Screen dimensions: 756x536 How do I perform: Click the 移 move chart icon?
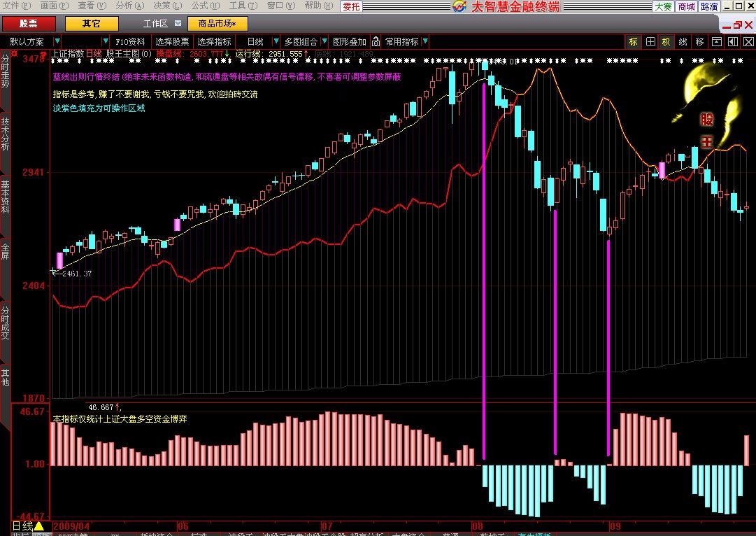tap(699, 42)
